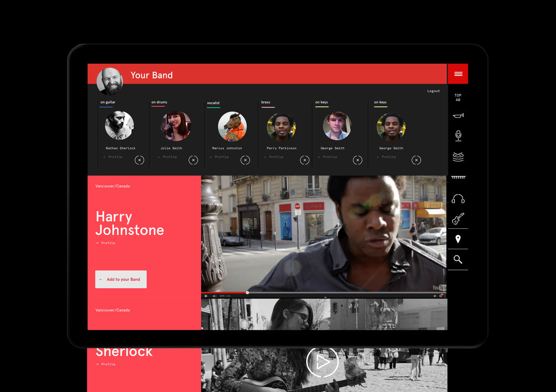Choose the drum icon in sidebar
556x392 pixels.
tap(458, 157)
